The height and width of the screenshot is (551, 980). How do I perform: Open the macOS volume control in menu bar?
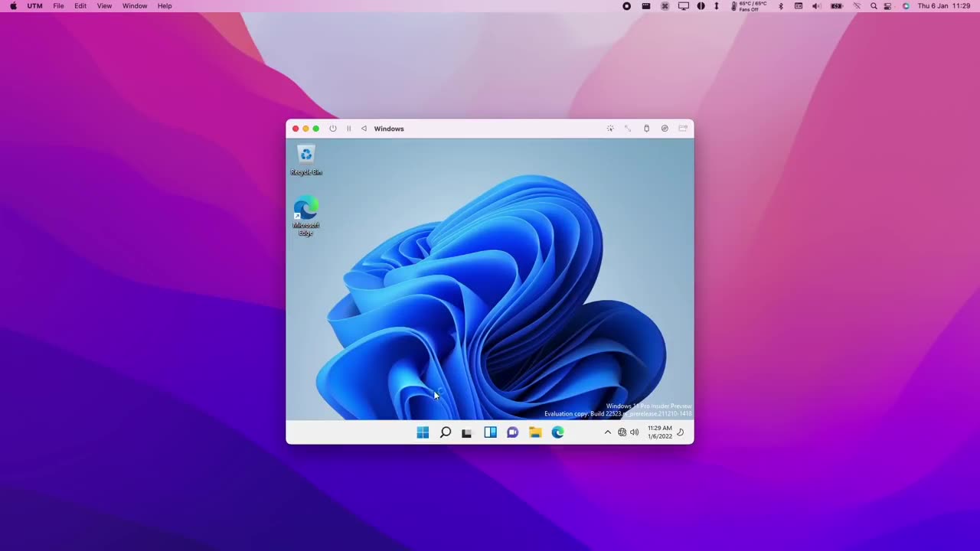tap(816, 6)
